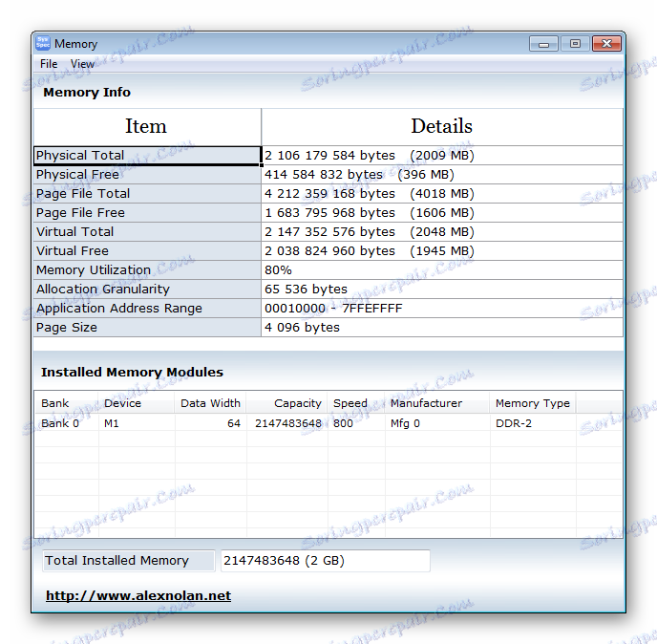657x644 pixels.
Task: Maximize the Memory window
Action: pos(575,44)
